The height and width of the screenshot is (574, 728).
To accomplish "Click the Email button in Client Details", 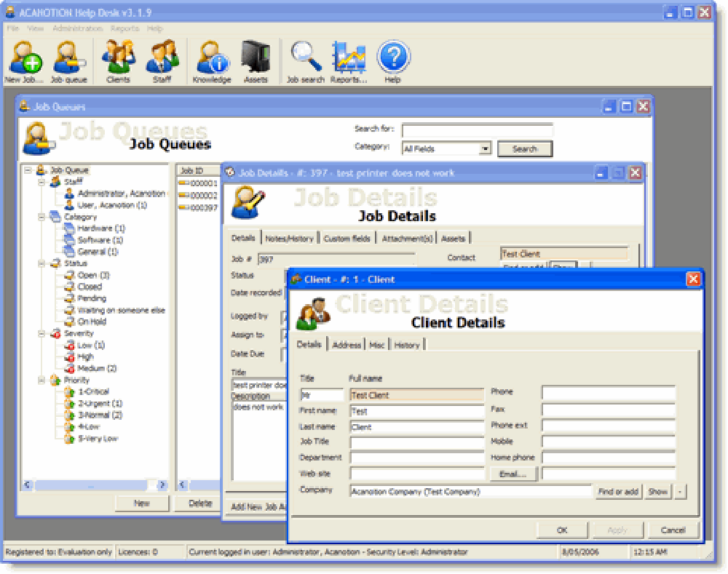I will [514, 474].
